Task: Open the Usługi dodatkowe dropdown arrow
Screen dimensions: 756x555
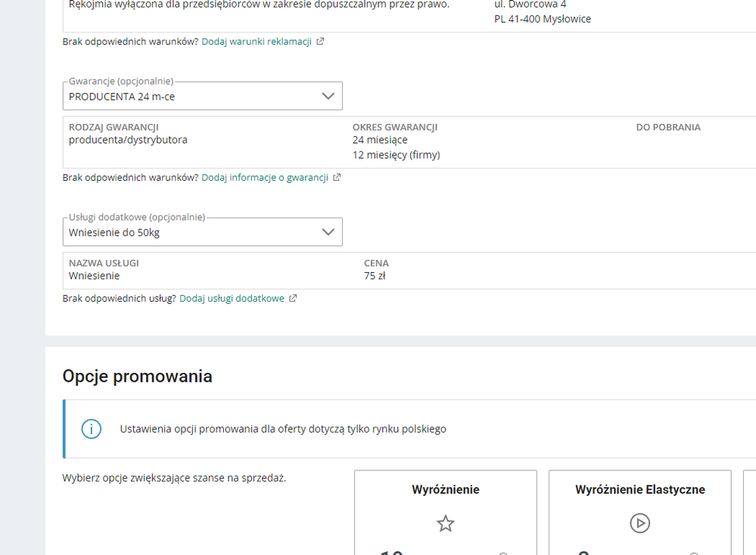Action: coord(328,232)
